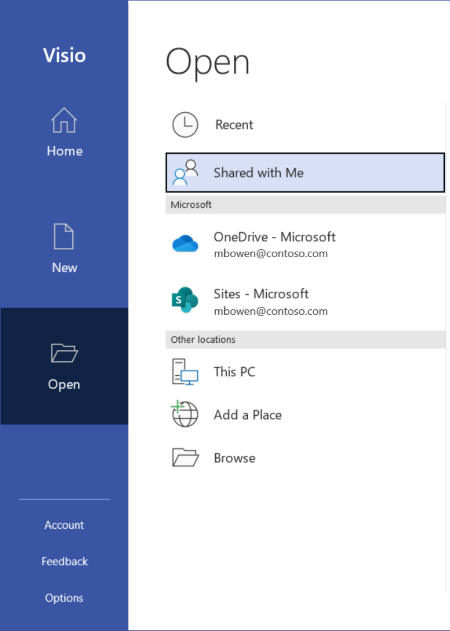Viewport: 450px width, 631px height.
Task: Click the Open folder icon in sidebar
Action: click(x=64, y=353)
